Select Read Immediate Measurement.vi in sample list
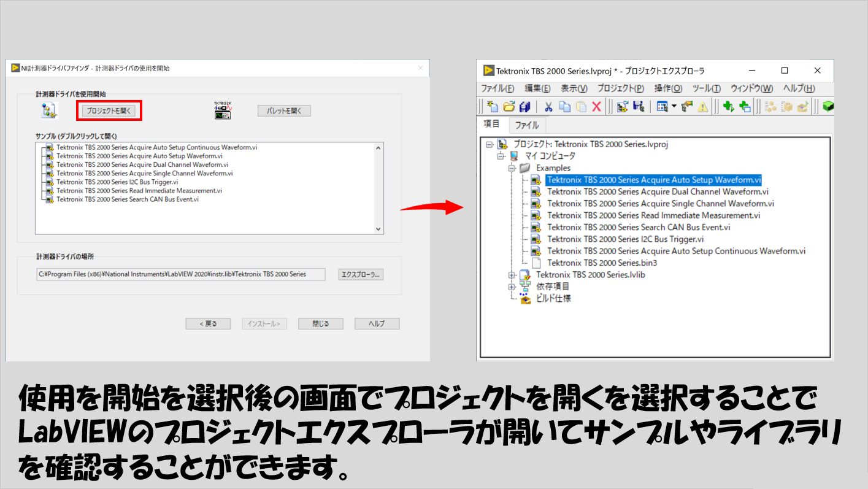Screen dimensions: 868x489 click(x=139, y=191)
